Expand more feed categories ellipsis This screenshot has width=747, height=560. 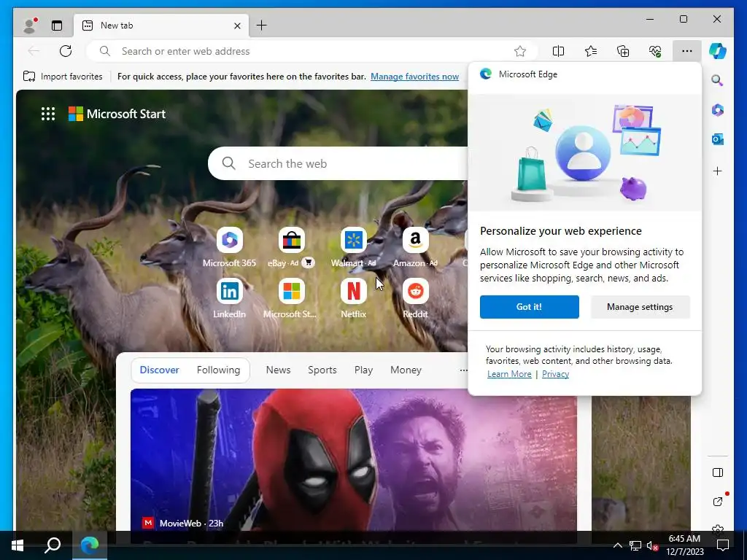(x=463, y=370)
